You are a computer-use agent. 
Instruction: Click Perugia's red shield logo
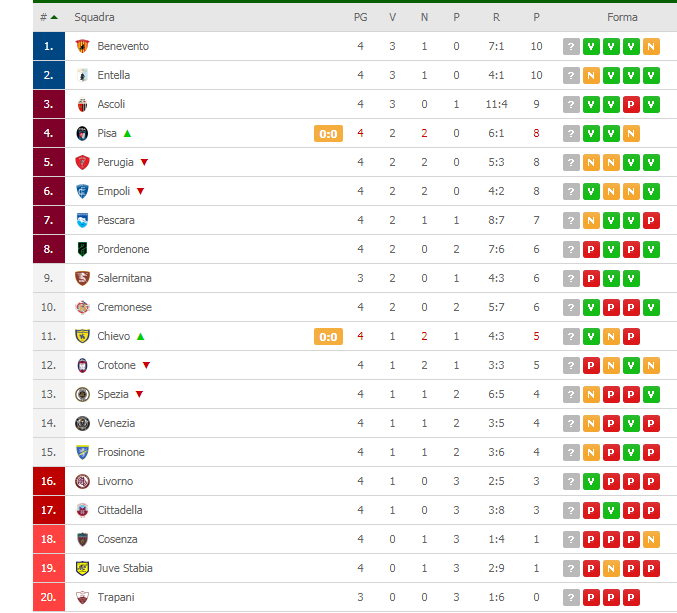[82, 162]
